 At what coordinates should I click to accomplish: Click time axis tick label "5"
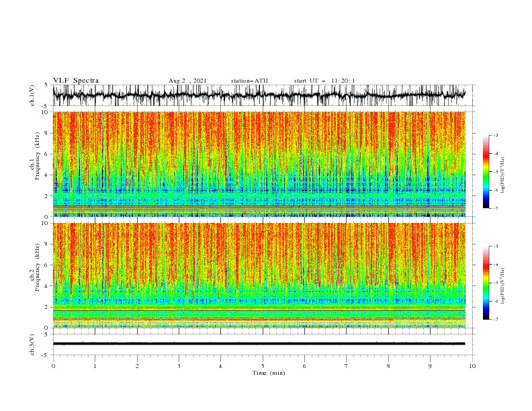pos(263,366)
